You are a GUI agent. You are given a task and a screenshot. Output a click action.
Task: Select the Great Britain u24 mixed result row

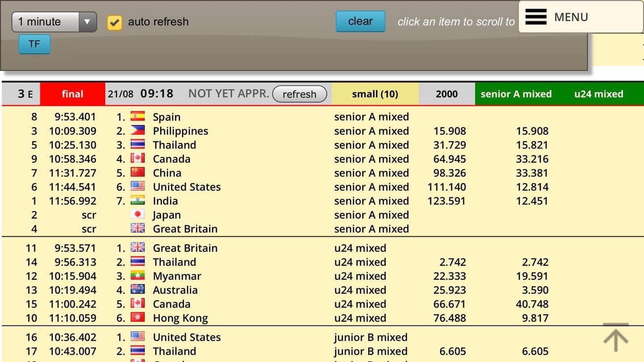tap(322, 248)
